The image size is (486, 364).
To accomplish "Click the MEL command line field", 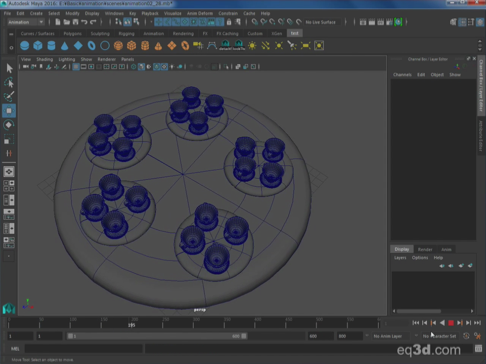I will [x=84, y=349].
